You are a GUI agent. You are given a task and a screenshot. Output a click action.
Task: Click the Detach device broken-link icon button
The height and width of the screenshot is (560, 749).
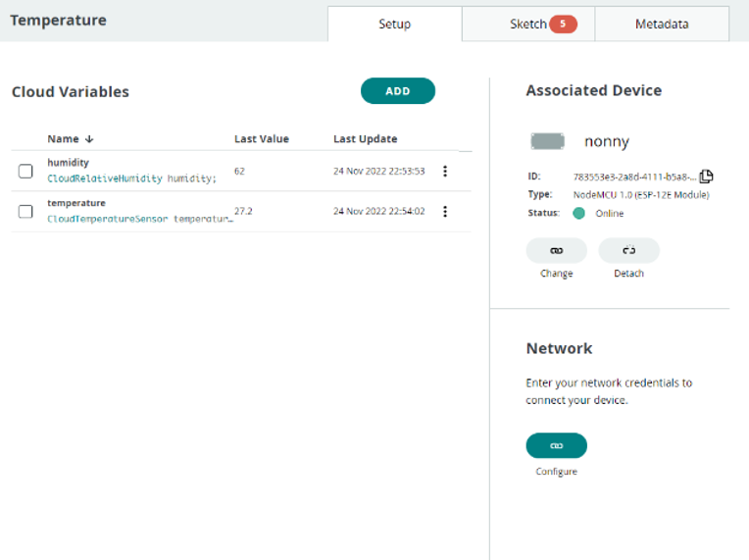pyautogui.click(x=629, y=250)
